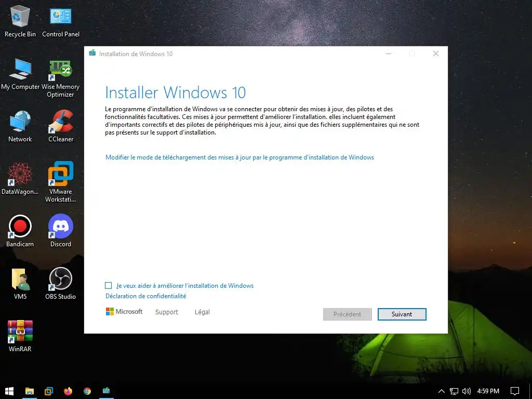
Task: Launch Chrome from the taskbar
Action: click(x=87, y=391)
